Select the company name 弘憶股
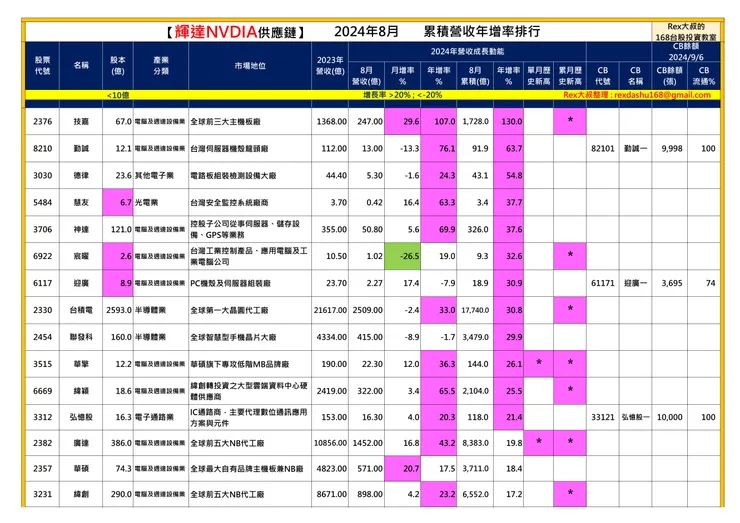Screen dimensions: 740x523 pyautogui.click(x=81, y=417)
